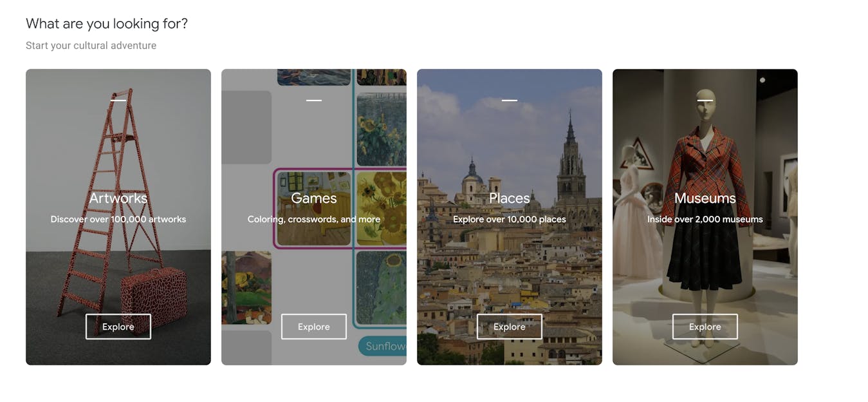
Task: Click the Sunflowers label on Games card
Action: [x=383, y=347]
